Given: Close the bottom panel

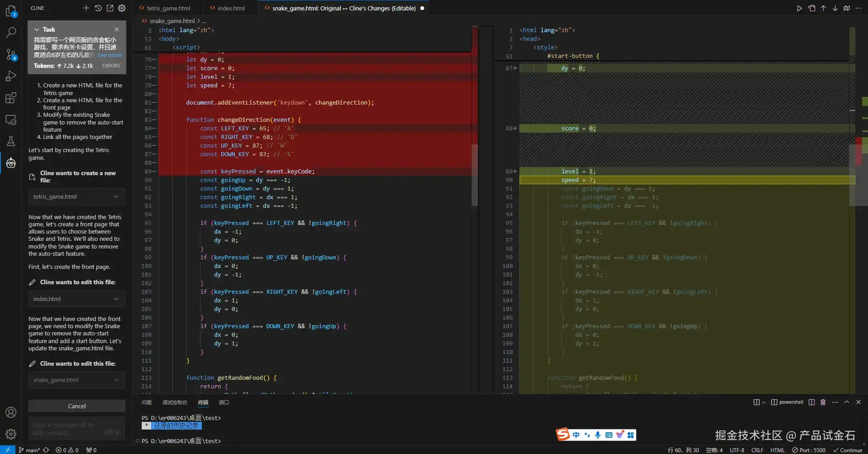Looking at the screenshot, I should point(858,402).
